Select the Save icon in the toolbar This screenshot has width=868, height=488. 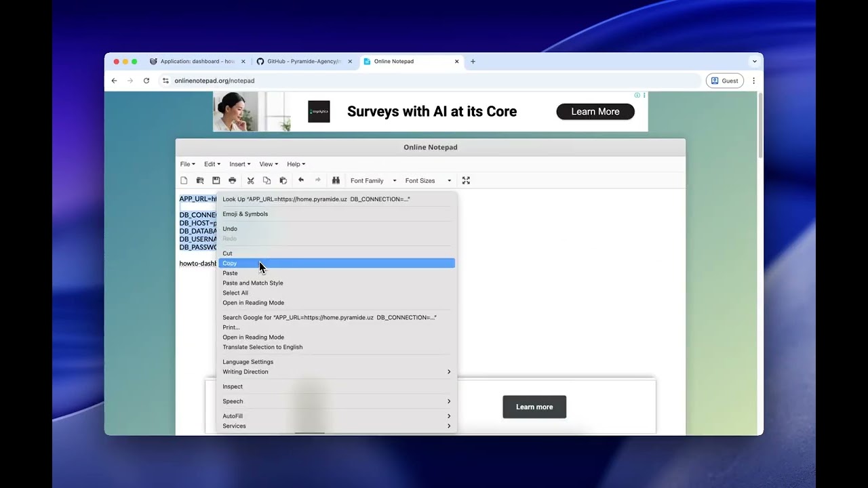point(216,180)
